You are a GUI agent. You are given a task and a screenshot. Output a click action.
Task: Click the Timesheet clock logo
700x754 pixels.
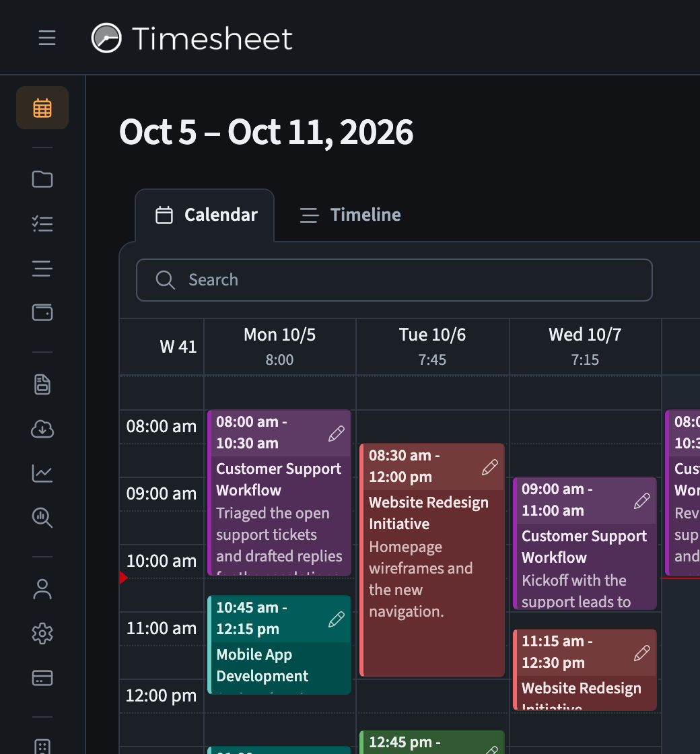pyautogui.click(x=106, y=38)
